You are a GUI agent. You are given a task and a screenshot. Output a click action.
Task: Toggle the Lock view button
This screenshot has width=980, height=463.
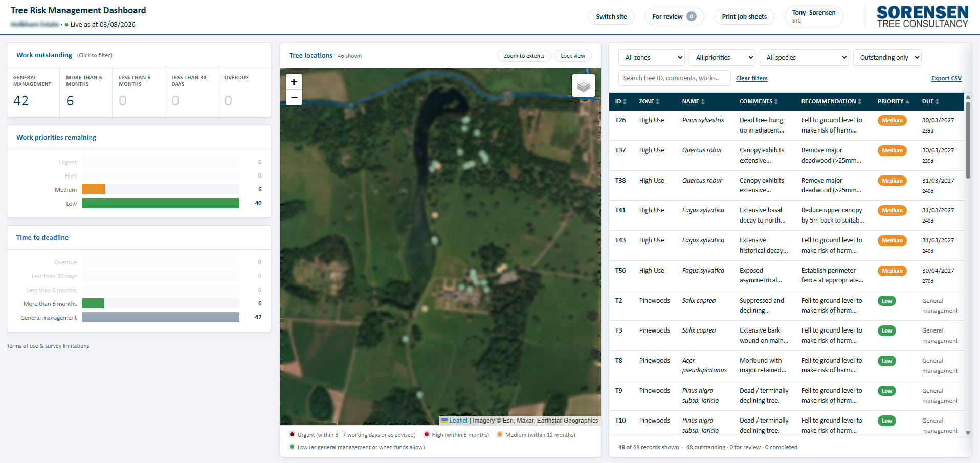(x=573, y=56)
